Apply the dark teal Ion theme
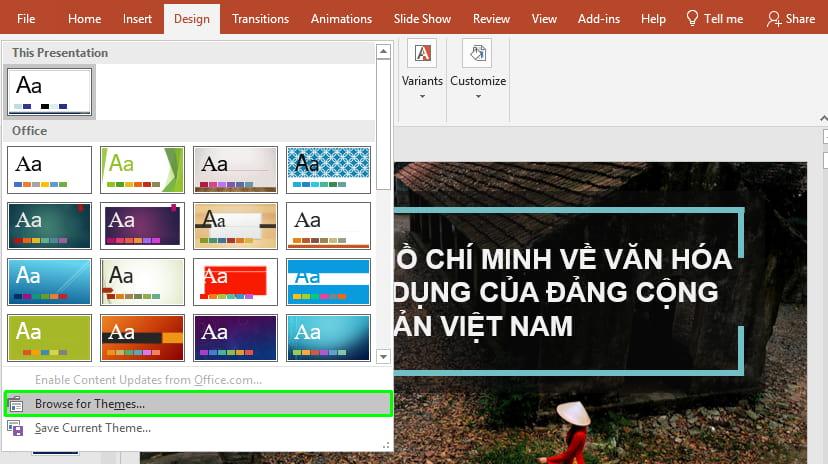This screenshot has height=464, width=828. click(x=50, y=226)
